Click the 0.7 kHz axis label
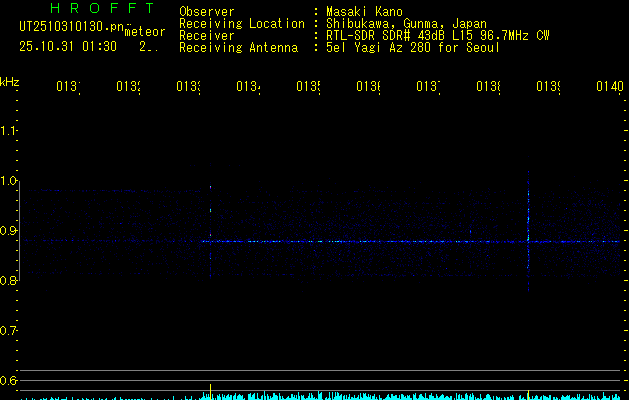 tap(8, 331)
